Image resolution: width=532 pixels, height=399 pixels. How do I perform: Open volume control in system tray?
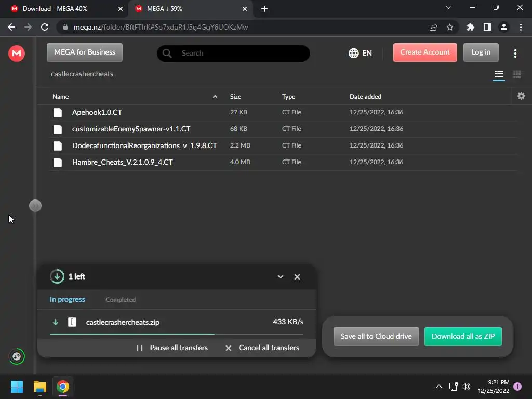pyautogui.click(x=466, y=387)
